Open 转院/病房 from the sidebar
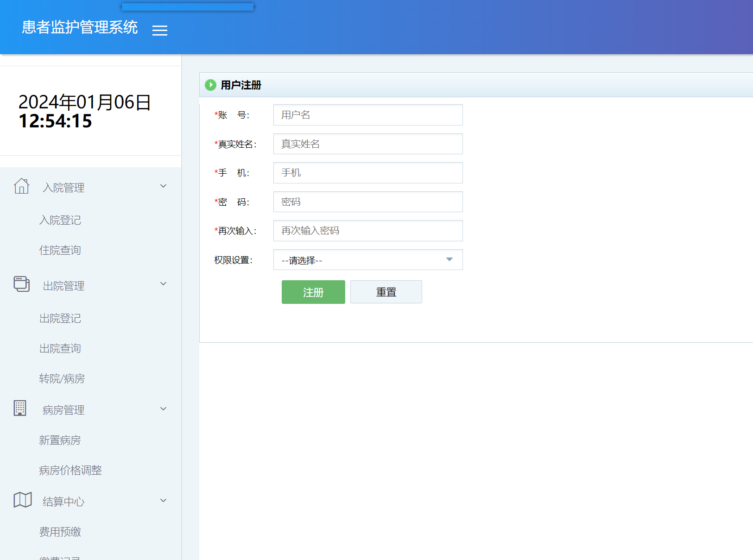Viewport: 753px width, 560px height. (61, 378)
